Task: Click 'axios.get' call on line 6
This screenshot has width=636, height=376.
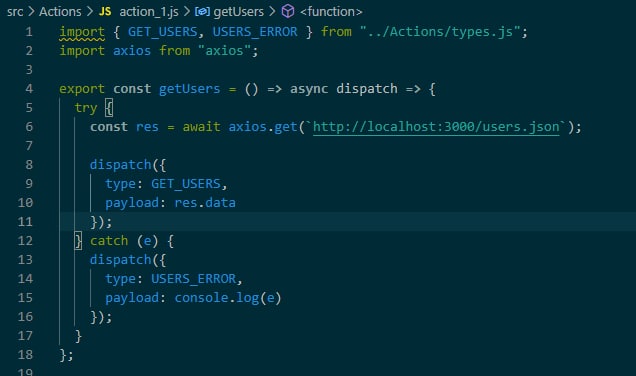Action: point(263,127)
